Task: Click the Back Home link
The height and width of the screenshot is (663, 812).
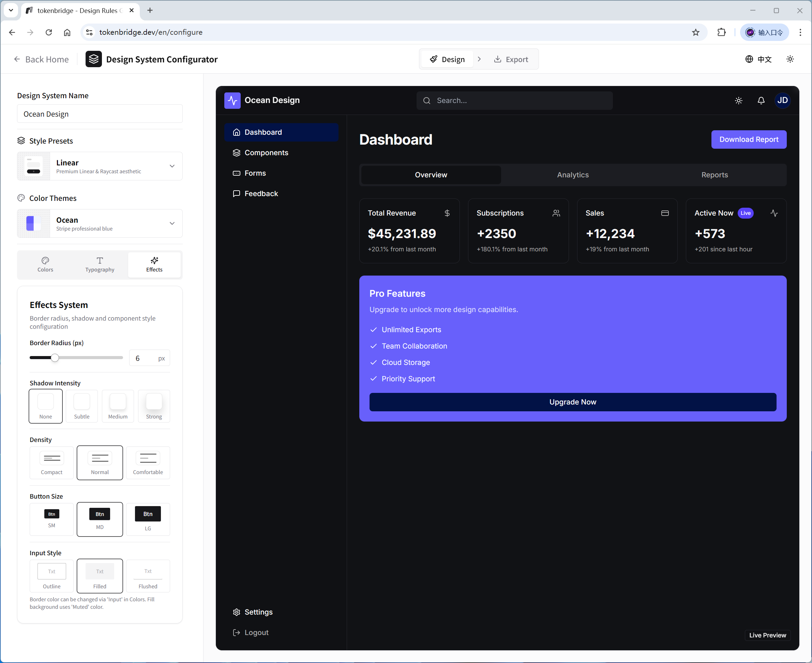Action: pos(41,59)
